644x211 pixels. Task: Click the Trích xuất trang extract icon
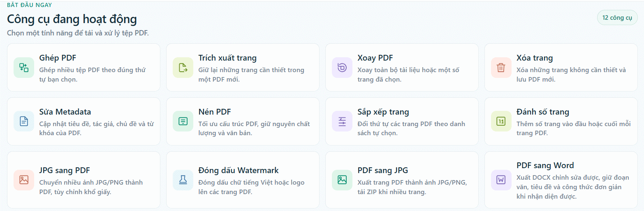coord(183,68)
